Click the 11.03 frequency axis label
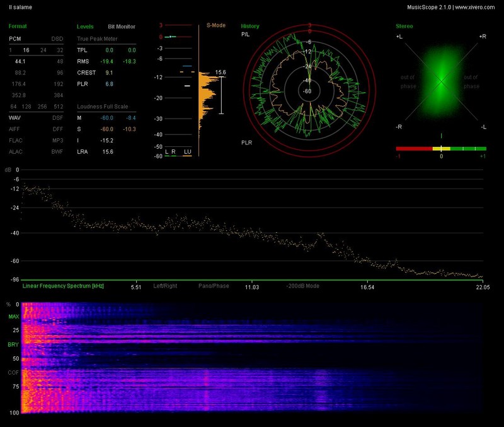The image size is (504, 427). point(251,287)
